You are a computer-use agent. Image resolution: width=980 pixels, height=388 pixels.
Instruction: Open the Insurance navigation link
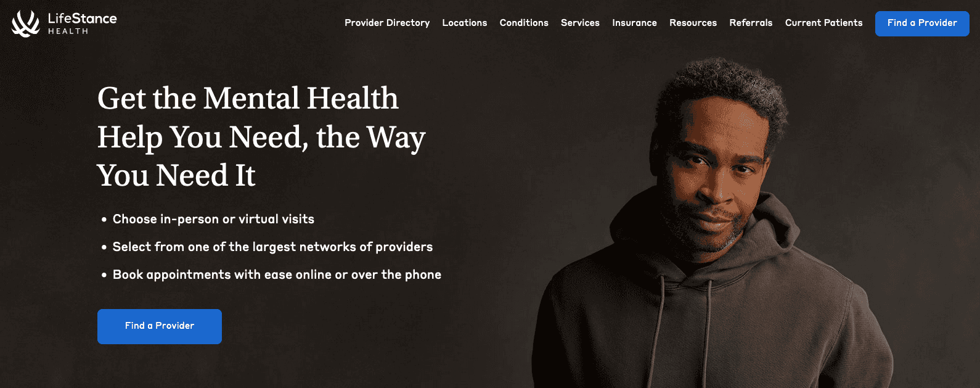click(x=634, y=23)
